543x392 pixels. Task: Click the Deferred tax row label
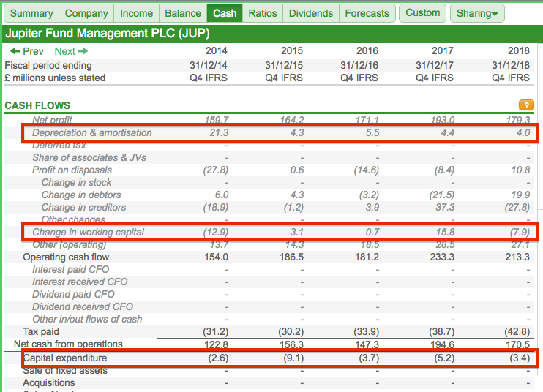pos(59,146)
